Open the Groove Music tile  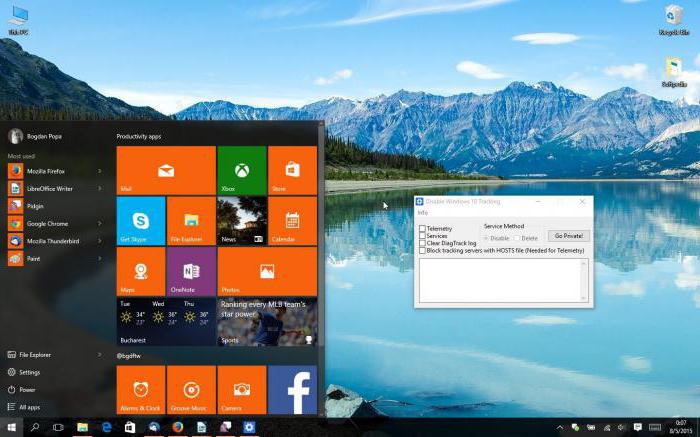(191, 390)
